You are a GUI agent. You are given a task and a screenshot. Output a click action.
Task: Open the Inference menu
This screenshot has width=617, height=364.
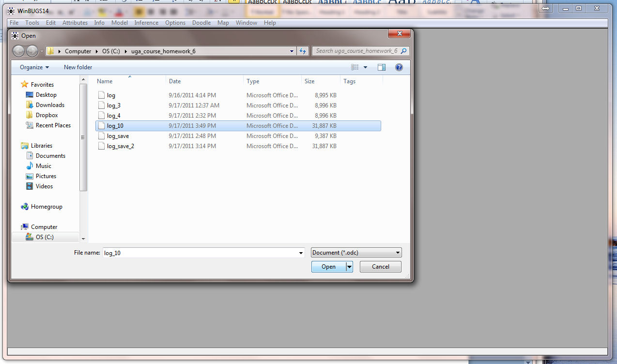point(146,23)
